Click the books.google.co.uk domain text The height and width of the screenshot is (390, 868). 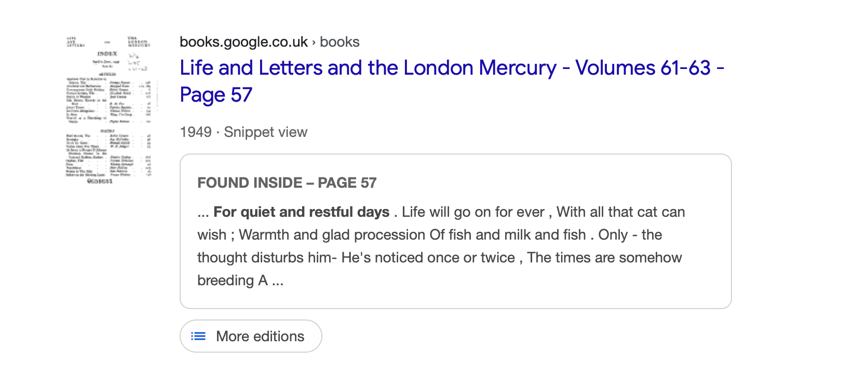[243, 42]
